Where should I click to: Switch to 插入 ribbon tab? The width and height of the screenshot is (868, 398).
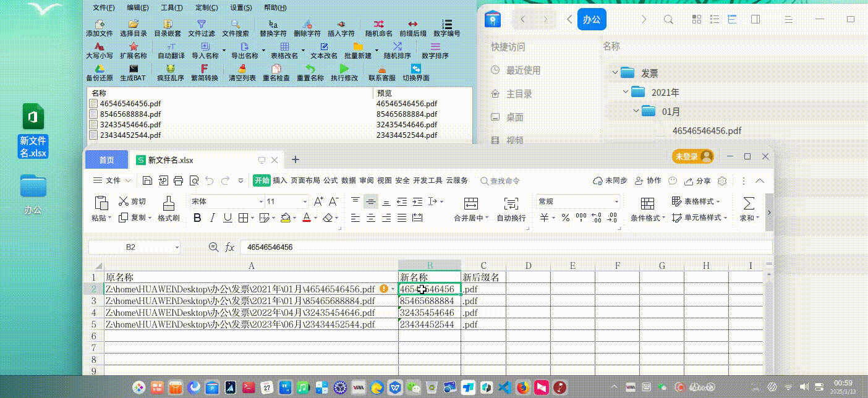click(x=280, y=180)
